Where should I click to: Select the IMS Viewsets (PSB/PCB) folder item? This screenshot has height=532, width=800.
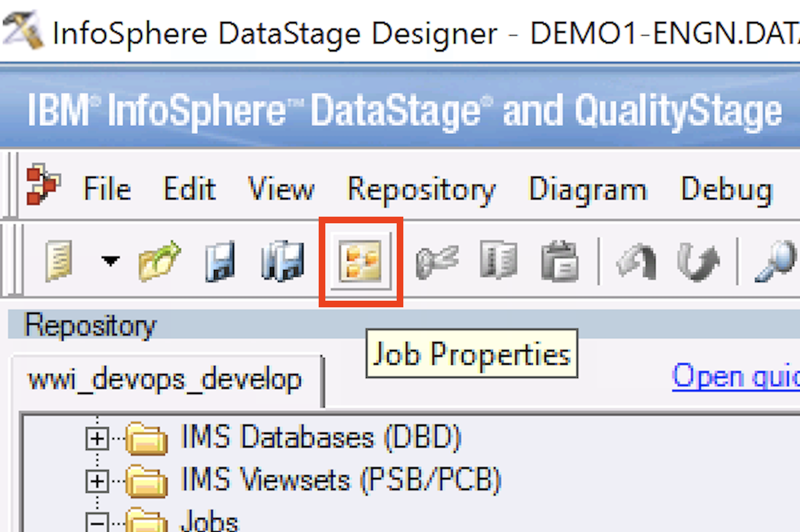(340, 479)
